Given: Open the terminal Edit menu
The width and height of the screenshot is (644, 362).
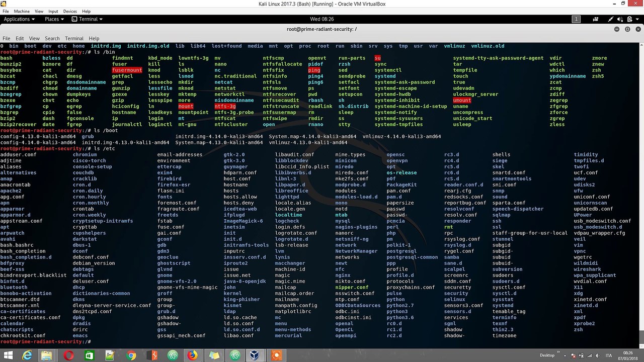Looking at the screenshot, I should tap(20, 38).
